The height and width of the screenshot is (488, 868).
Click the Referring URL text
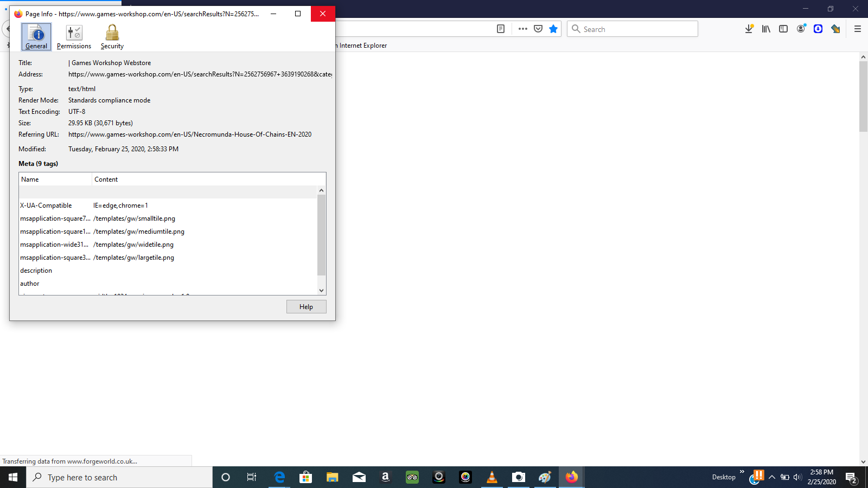click(190, 134)
